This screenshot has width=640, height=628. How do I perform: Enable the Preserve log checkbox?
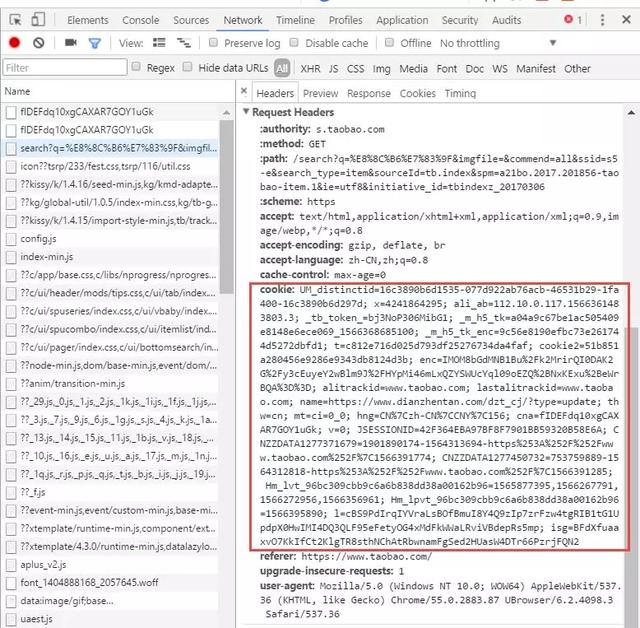coord(213,42)
